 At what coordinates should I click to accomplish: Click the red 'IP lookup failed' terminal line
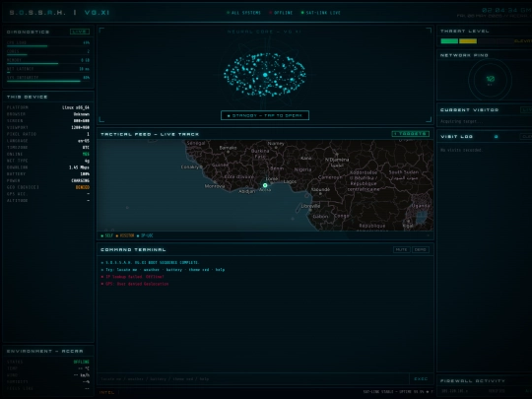click(133, 277)
